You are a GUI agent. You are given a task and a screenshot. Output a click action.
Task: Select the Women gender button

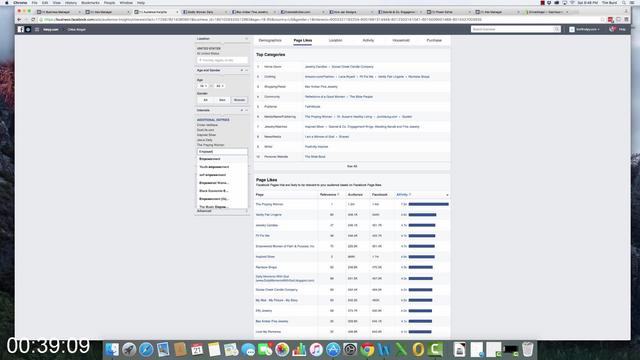(239, 100)
